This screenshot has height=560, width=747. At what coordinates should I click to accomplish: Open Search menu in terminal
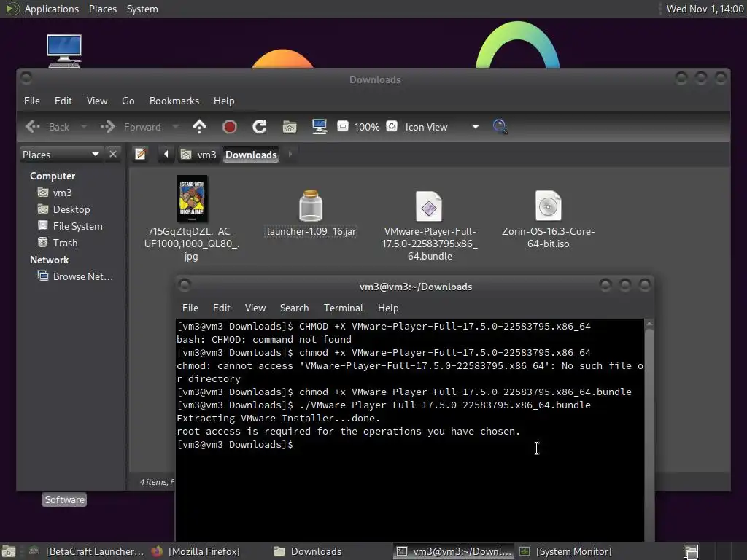(x=294, y=308)
